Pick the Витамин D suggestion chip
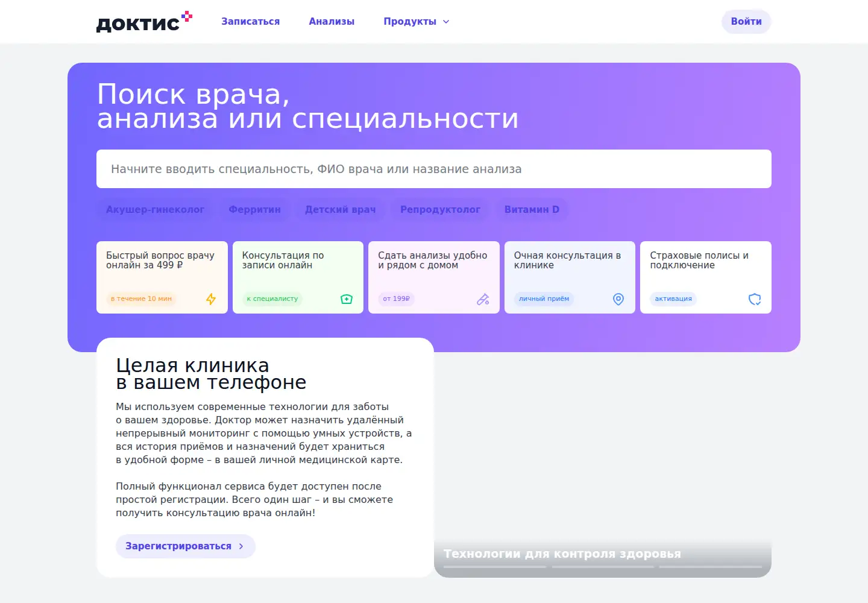Image resolution: width=868 pixels, height=603 pixels. pyautogui.click(x=532, y=210)
